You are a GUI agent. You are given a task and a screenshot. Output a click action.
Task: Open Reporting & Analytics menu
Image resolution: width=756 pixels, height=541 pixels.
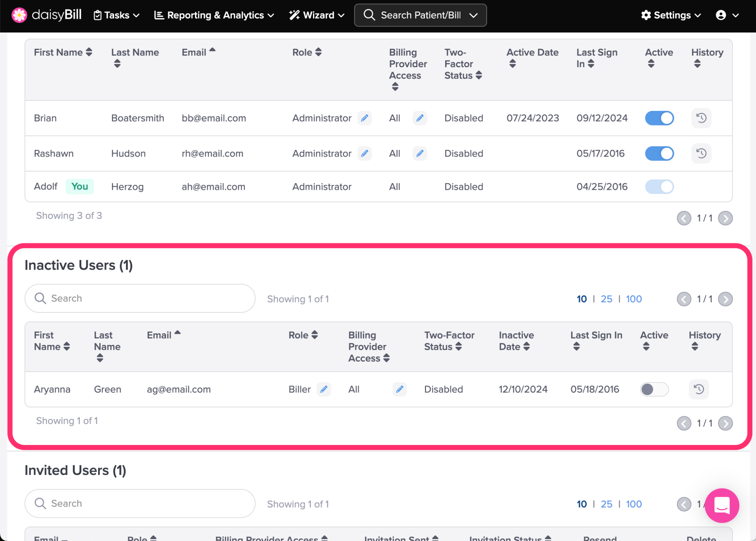pyautogui.click(x=214, y=15)
